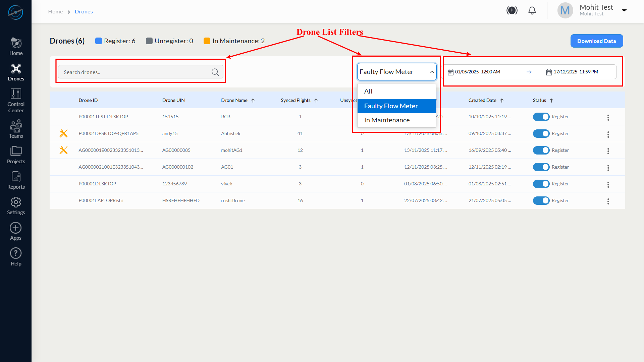Click the search magnifier icon

(215, 72)
